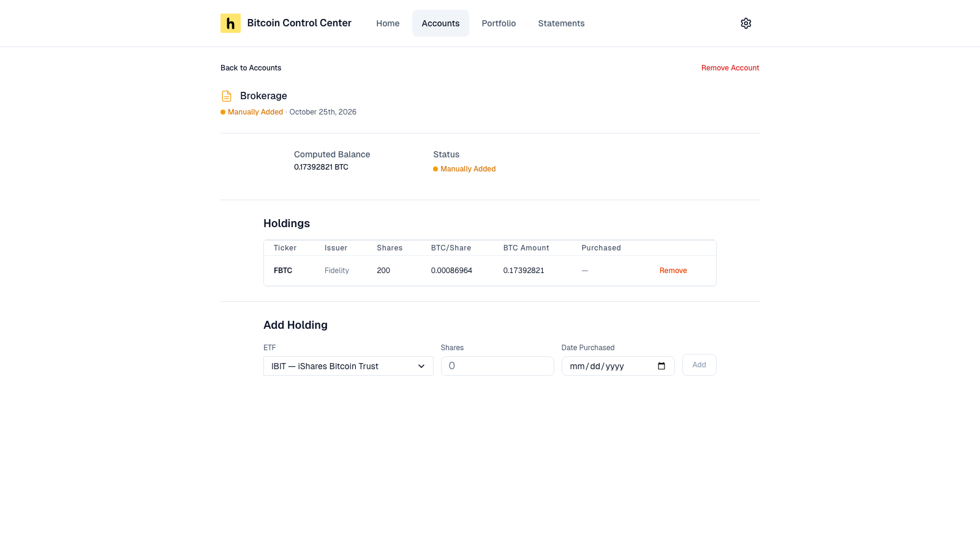Open settings via the gear icon

coord(745,23)
